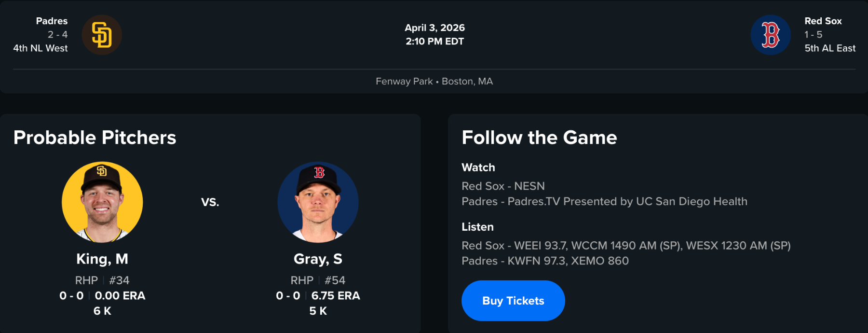Open Sonny Gray's player headshot
Viewport: 868px width, 333px height.
pyautogui.click(x=318, y=202)
